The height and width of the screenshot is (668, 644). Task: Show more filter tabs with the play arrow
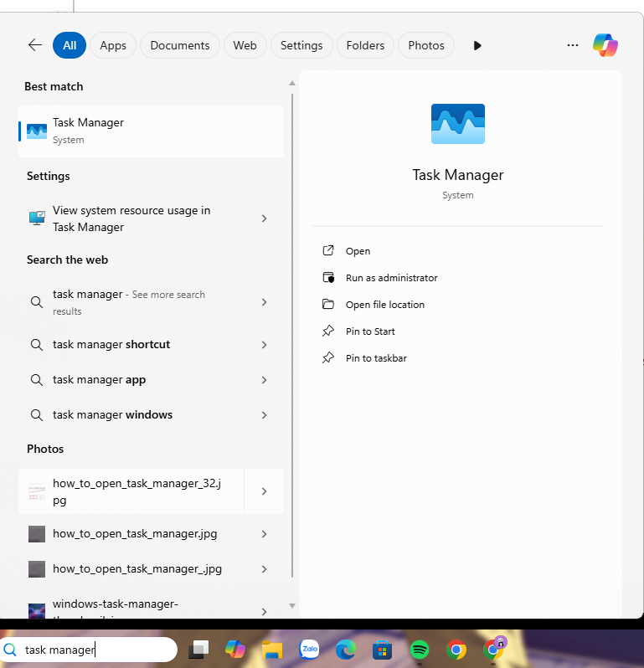click(477, 45)
